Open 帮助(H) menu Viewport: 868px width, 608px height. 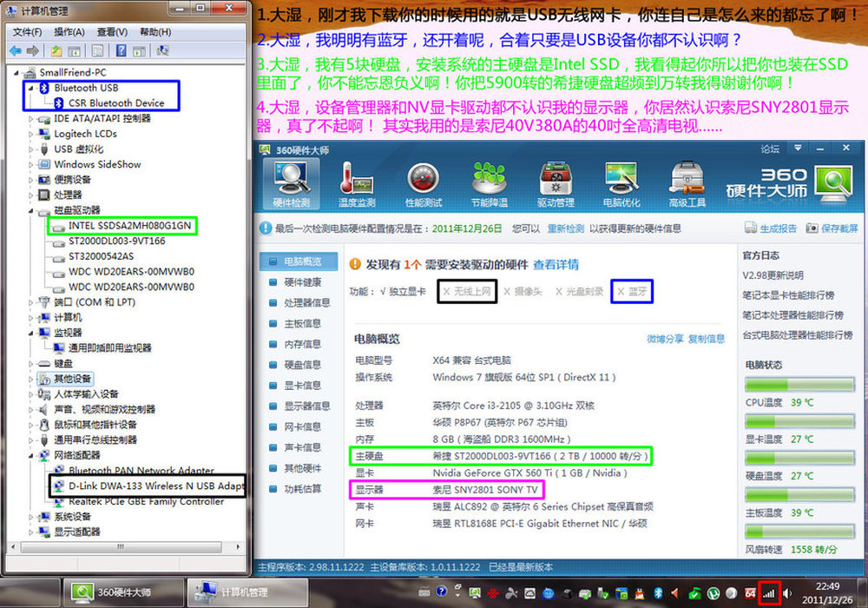click(155, 32)
